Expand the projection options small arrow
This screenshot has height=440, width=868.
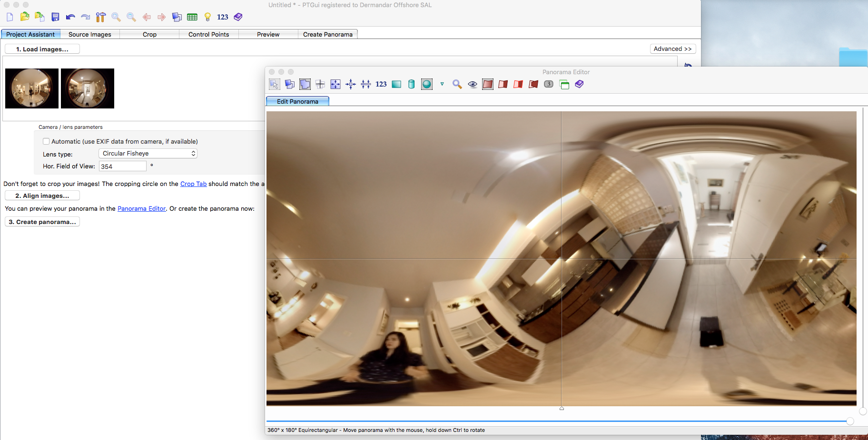coord(442,84)
